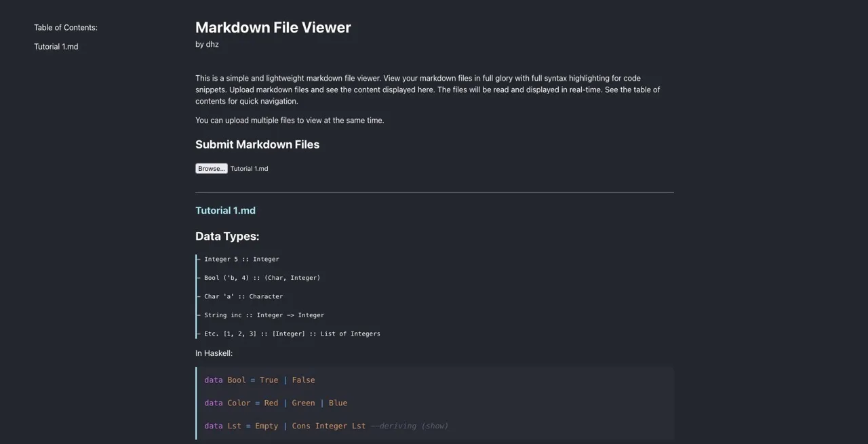Screen dimensions: 868x444
Task: Click the 'In Haskell:' paragraph text
Action: [214, 353]
